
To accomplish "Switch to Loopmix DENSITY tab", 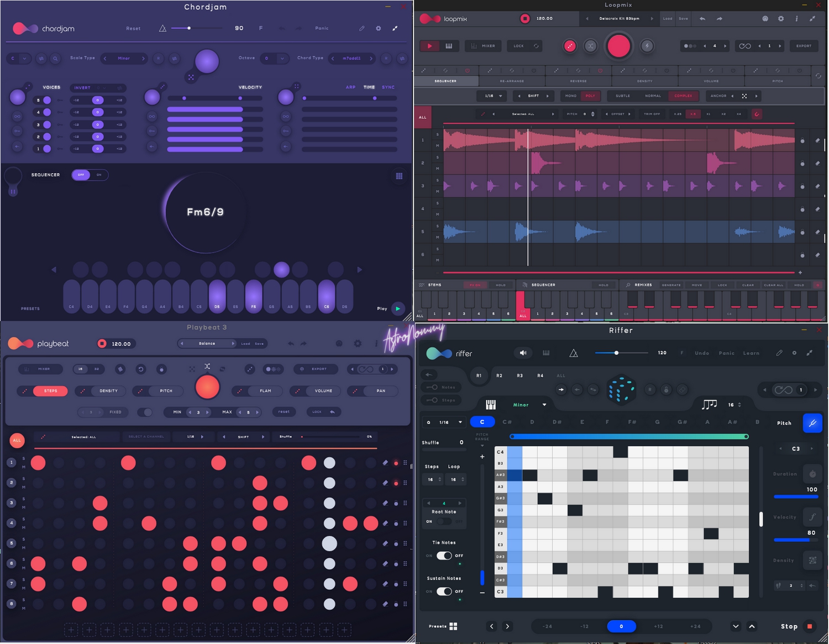I will pyautogui.click(x=645, y=81).
